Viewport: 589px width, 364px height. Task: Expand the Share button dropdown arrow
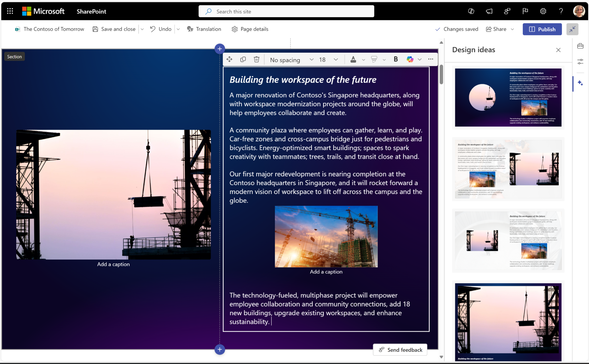(513, 29)
